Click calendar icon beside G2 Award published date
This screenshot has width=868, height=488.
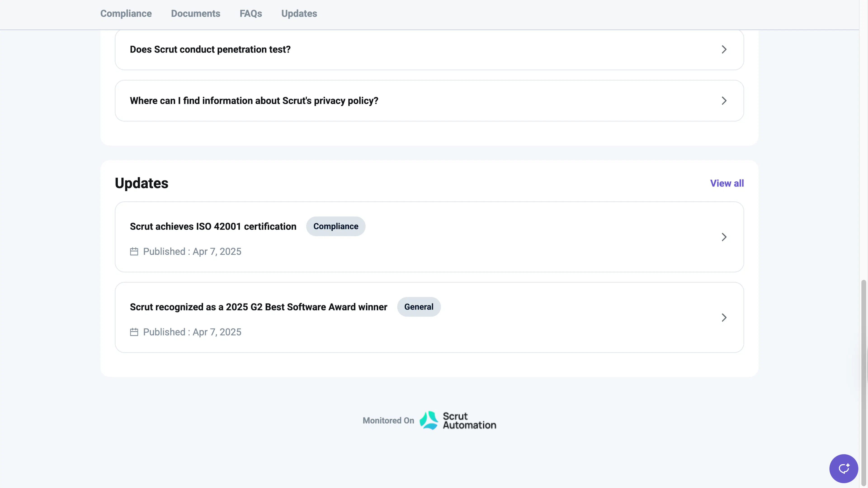point(134,332)
